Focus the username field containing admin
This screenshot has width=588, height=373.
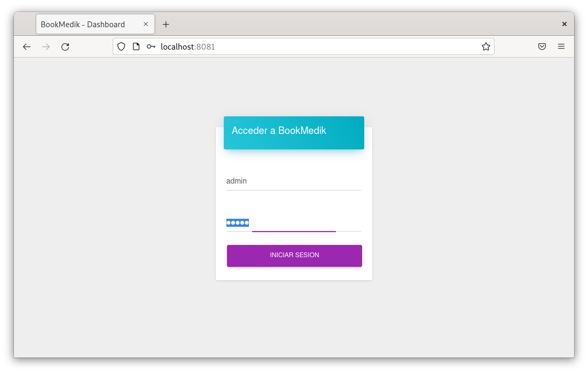pos(294,181)
